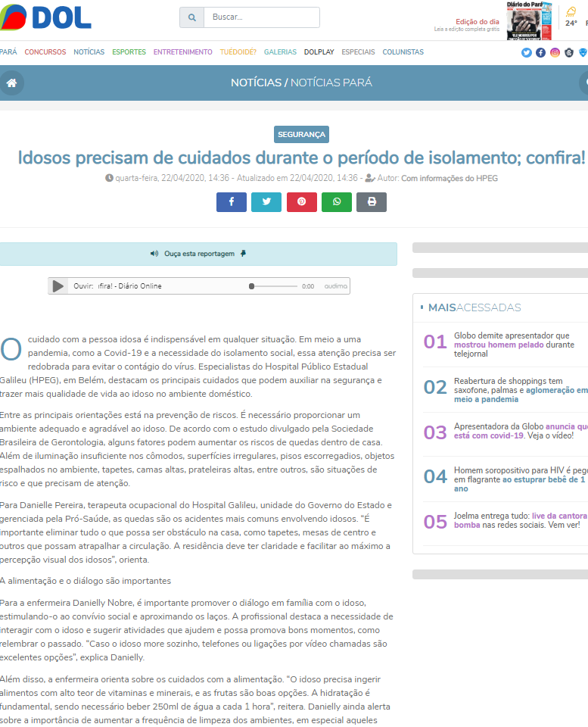588x727 pixels.
Task: Click the search magnifier icon
Action: 191,17
